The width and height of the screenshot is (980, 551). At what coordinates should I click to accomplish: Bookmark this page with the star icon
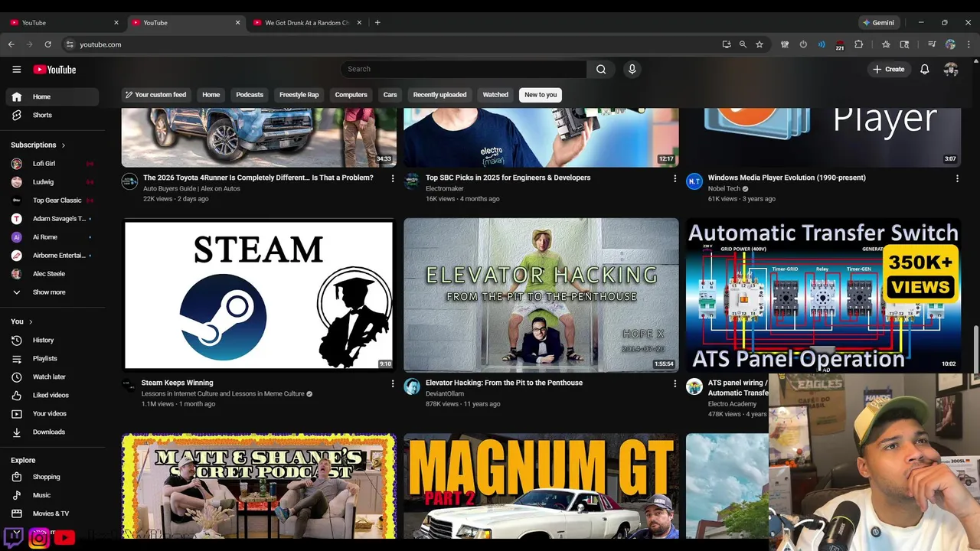[x=759, y=44]
